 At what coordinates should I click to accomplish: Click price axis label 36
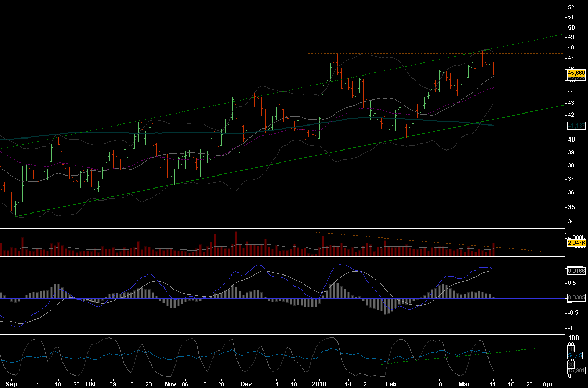click(x=571, y=193)
